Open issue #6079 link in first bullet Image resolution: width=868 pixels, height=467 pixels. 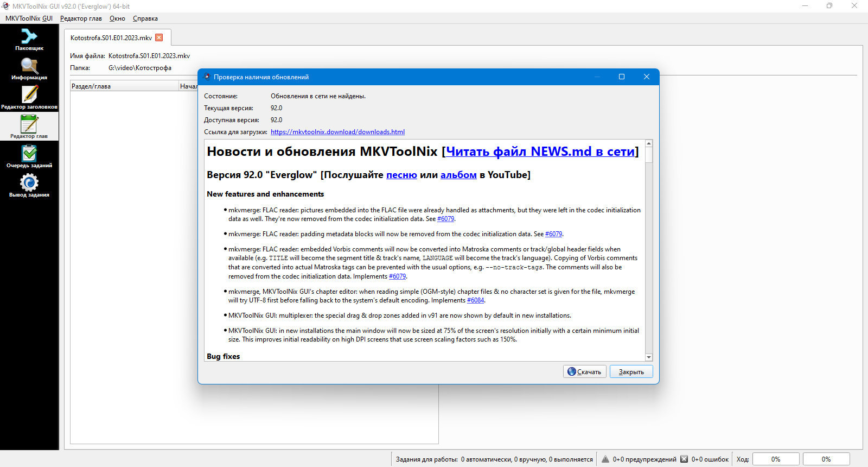tap(445, 219)
